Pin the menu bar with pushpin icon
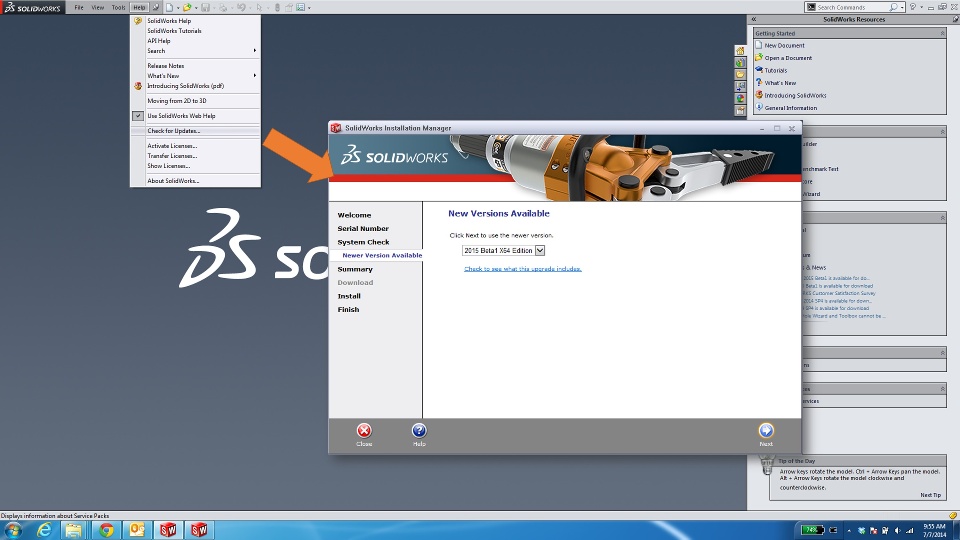 156,7
